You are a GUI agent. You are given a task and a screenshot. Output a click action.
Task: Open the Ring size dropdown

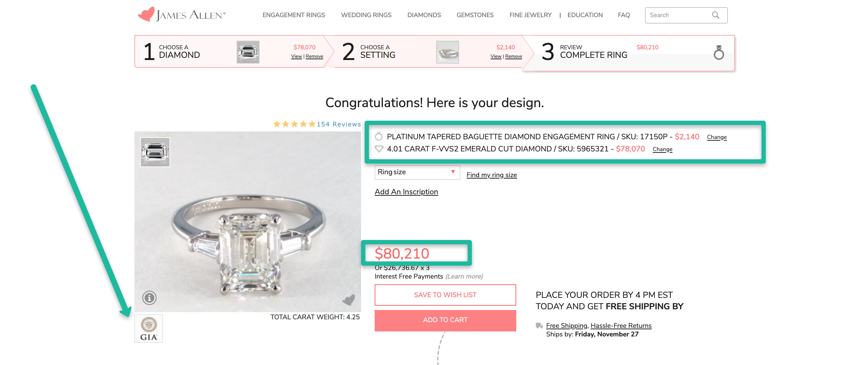[x=417, y=172]
